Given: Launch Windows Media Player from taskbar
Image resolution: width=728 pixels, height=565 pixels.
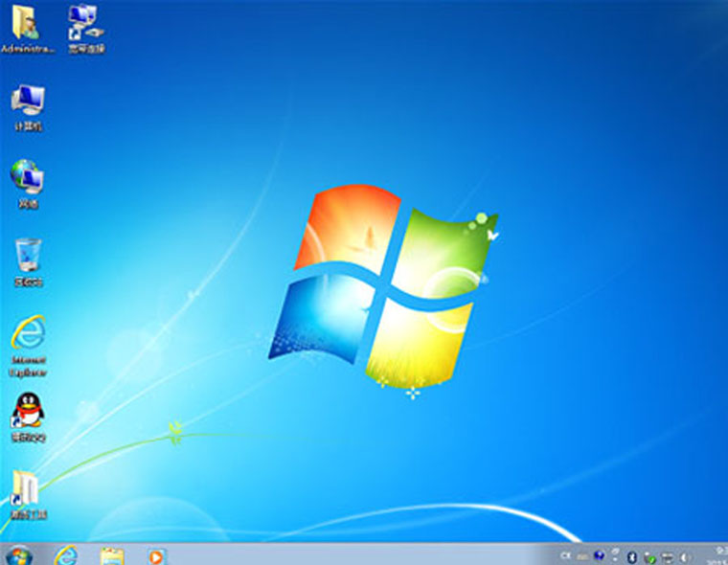Looking at the screenshot, I should 156,556.
